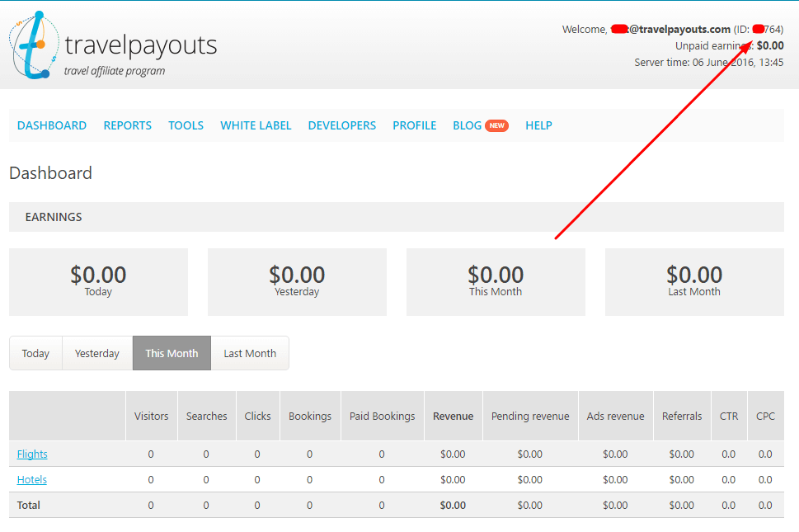Click the Last Month earnings card

click(x=694, y=282)
